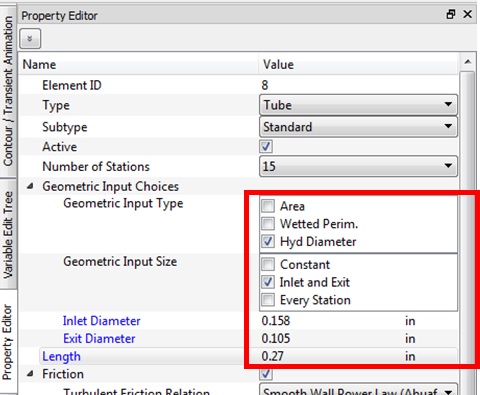Click the Length row label
This screenshot has width=480, height=395.
click(x=61, y=356)
